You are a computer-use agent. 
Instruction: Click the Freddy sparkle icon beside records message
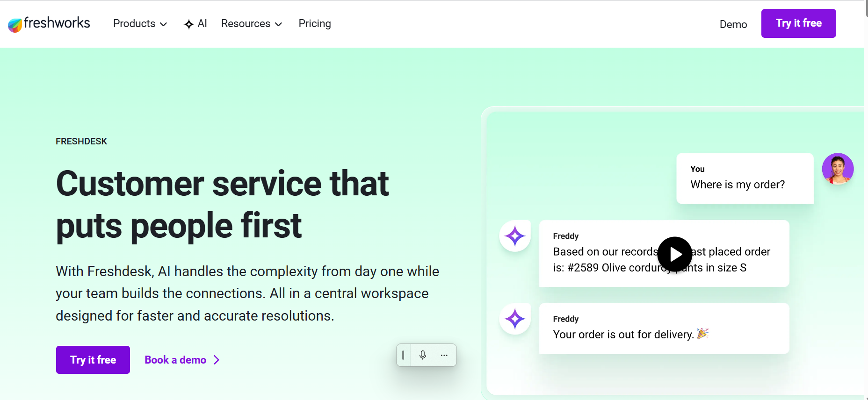[x=515, y=236]
